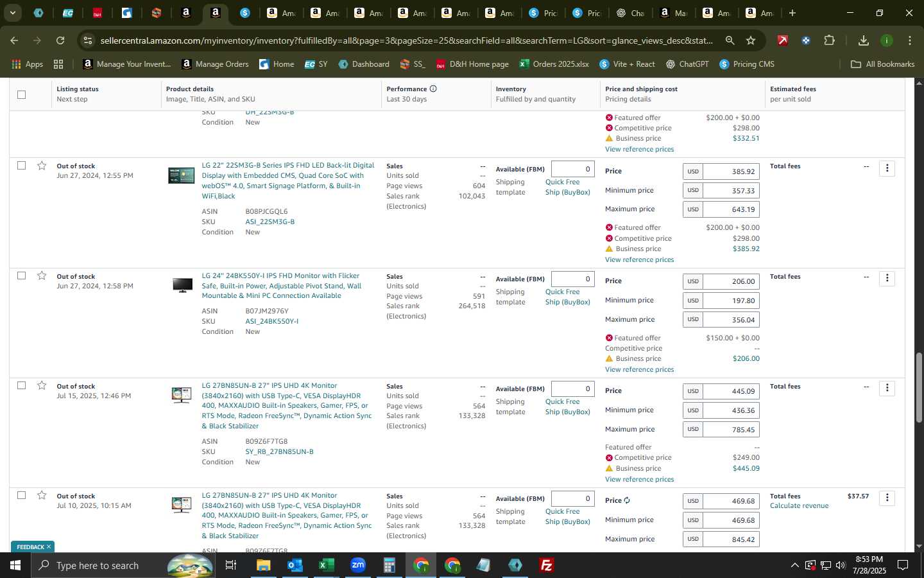
Task: Click the ChatGPT browser tab
Action: [x=631, y=13]
